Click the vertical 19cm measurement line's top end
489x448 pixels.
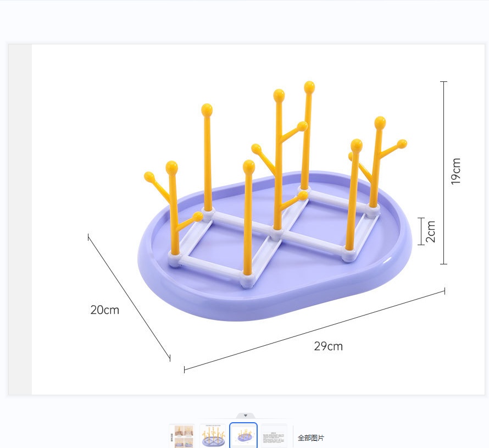[x=444, y=82]
